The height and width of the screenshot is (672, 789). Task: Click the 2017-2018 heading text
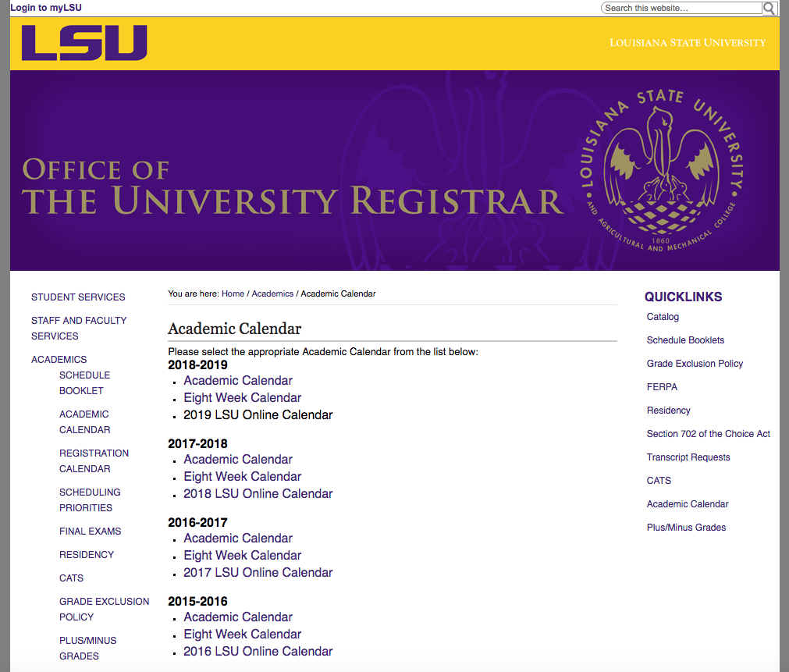coord(197,443)
